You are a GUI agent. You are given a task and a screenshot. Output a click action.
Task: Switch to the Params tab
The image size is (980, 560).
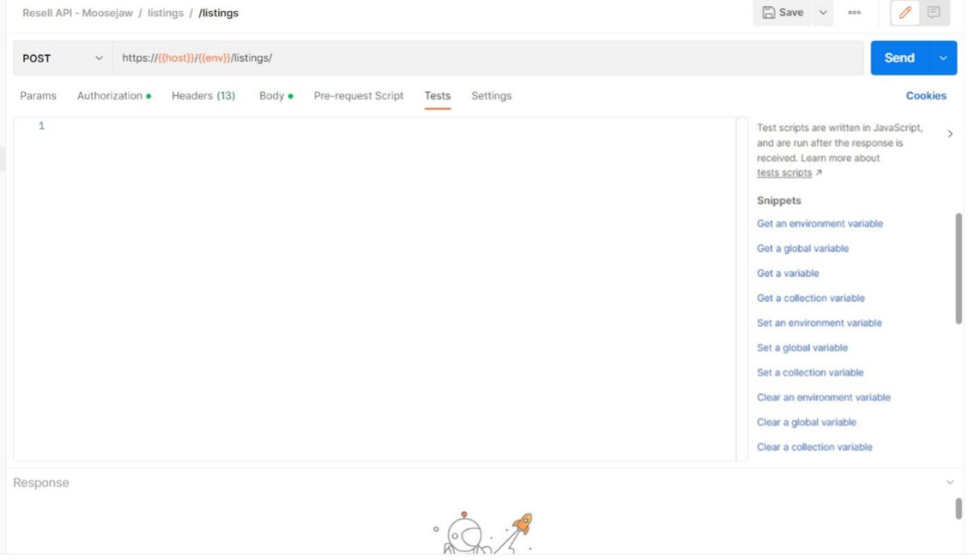coord(38,96)
